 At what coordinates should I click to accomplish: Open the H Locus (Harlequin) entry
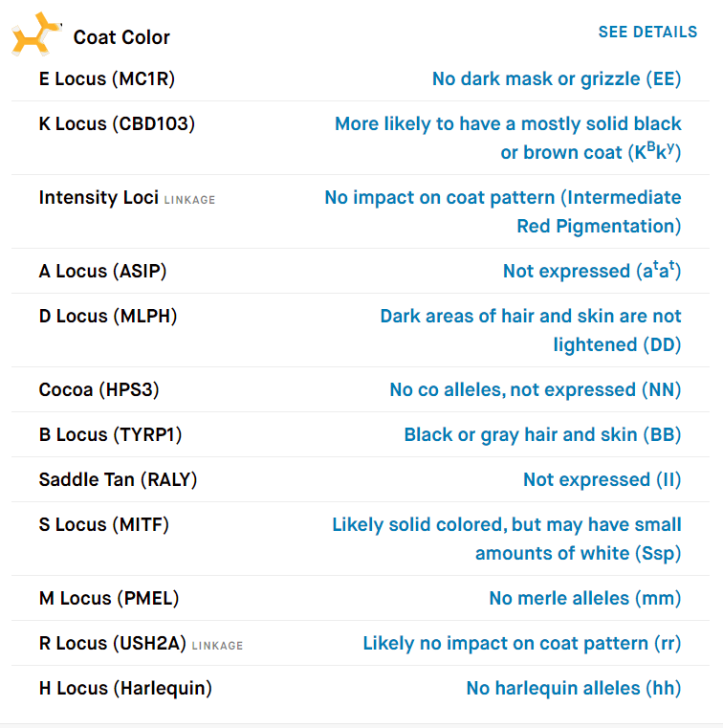click(125, 688)
